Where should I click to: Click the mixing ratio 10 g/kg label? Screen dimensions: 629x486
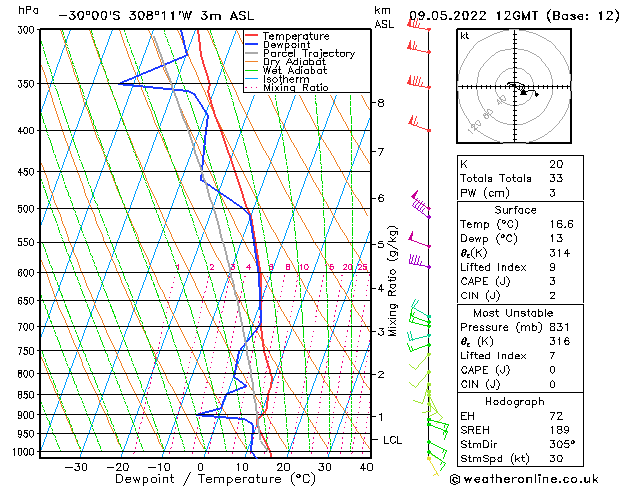(304, 267)
